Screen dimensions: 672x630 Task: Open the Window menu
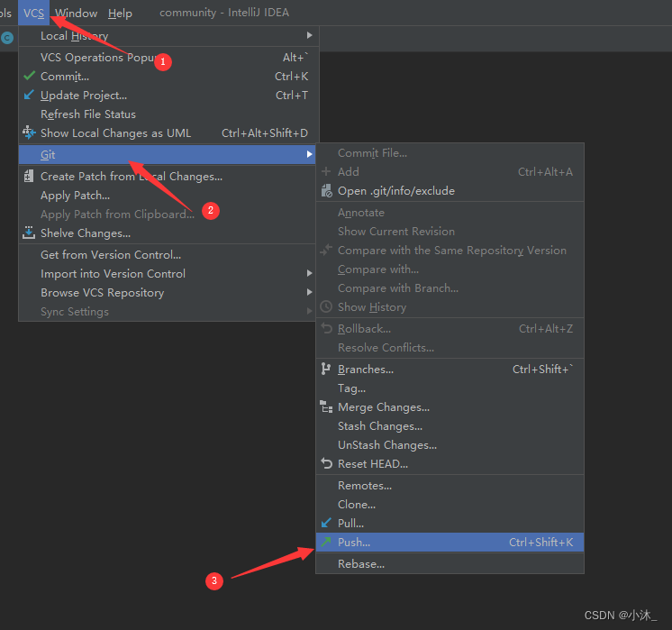pos(77,13)
